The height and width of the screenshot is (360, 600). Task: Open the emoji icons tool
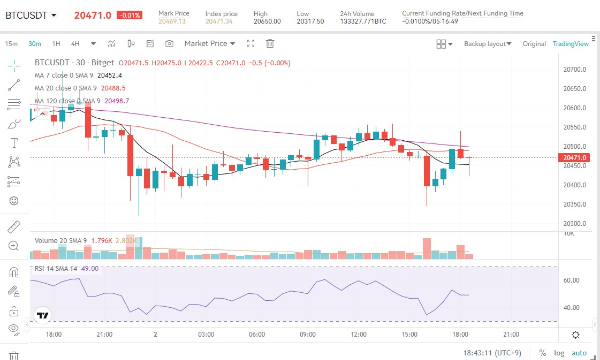(14, 200)
